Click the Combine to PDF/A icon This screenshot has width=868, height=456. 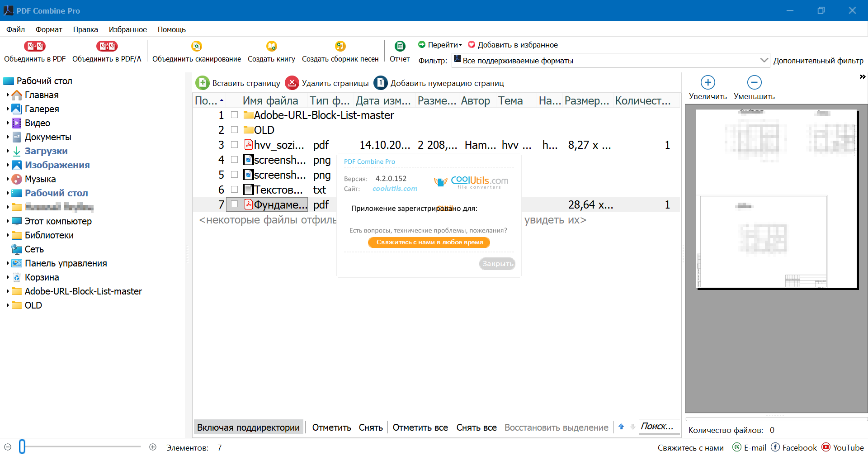pyautogui.click(x=107, y=46)
